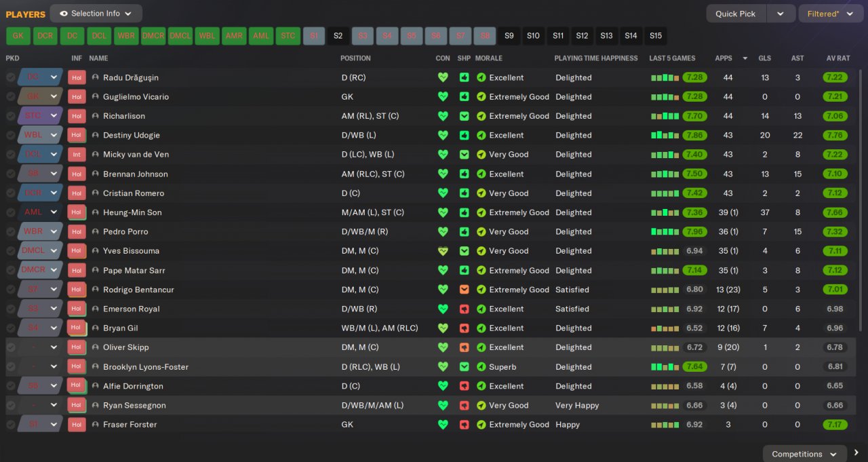The height and width of the screenshot is (462, 868).
Task: Click Rodrigo Bentancur's orange match sharpness icon
Action: pos(464,290)
